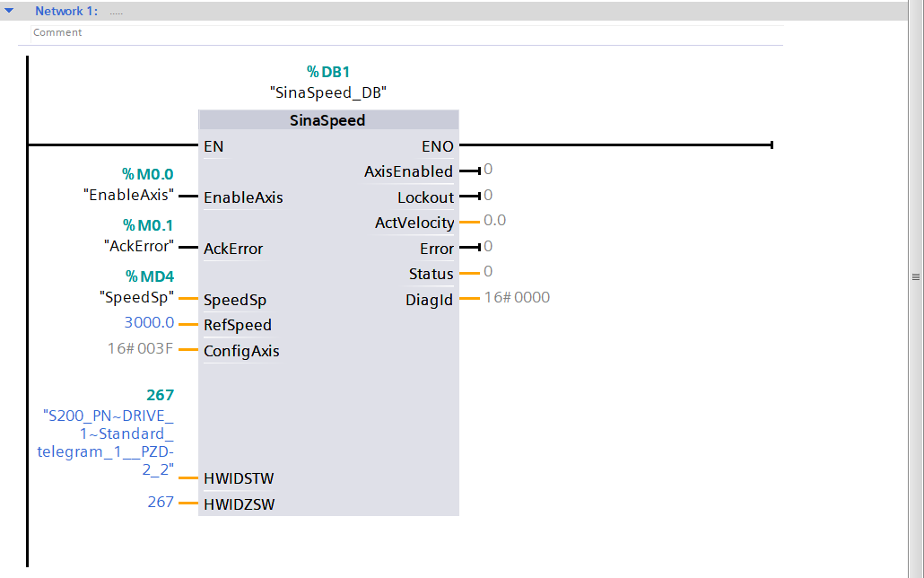Select the "EnableAxis" operand tag
The height and width of the screenshot is (578, 924).
pyautogui.click(x=128, y=195)
